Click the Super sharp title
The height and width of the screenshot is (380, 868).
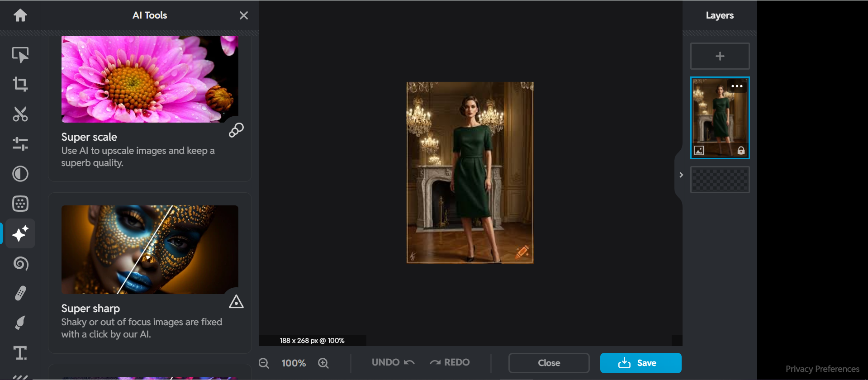[90, 309]
